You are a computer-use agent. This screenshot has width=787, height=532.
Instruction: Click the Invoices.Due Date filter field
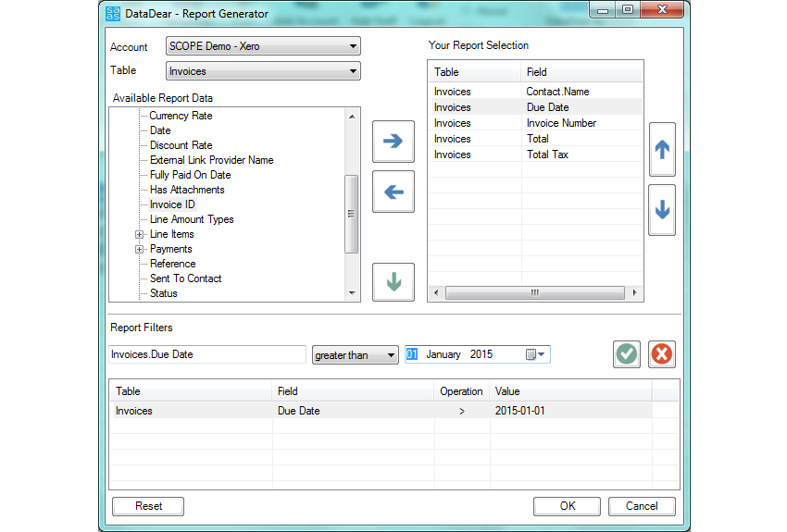(x=206, y=354)
